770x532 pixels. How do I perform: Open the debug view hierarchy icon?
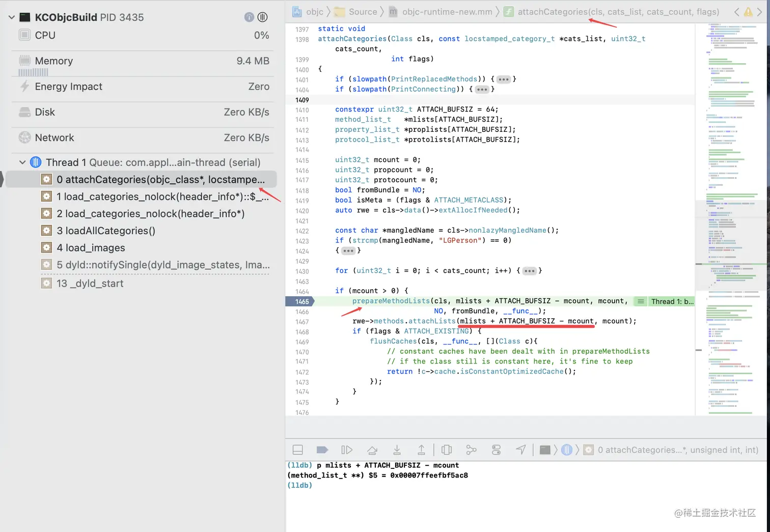coord(447,450)
